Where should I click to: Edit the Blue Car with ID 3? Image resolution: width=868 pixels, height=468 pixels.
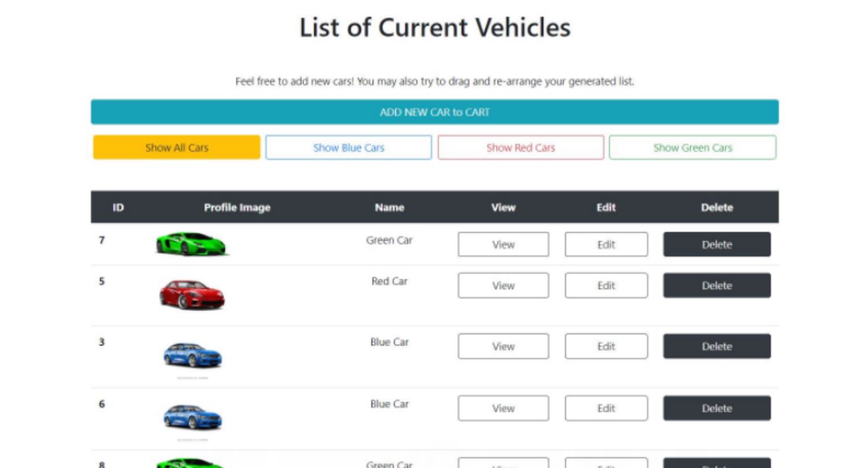point(606,346)
